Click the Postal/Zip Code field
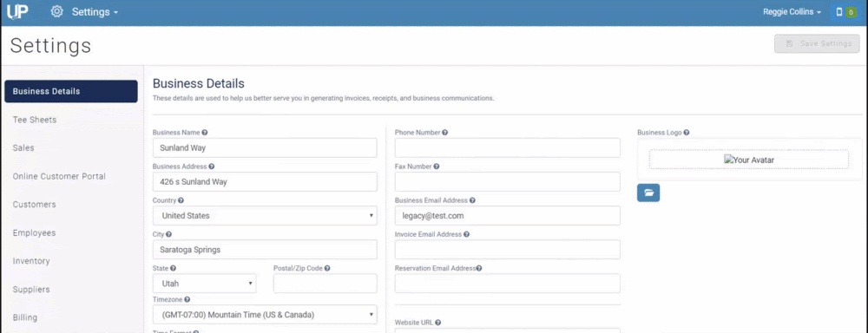Viewport: 868px width, 333px height. click(x=325, y=284)
